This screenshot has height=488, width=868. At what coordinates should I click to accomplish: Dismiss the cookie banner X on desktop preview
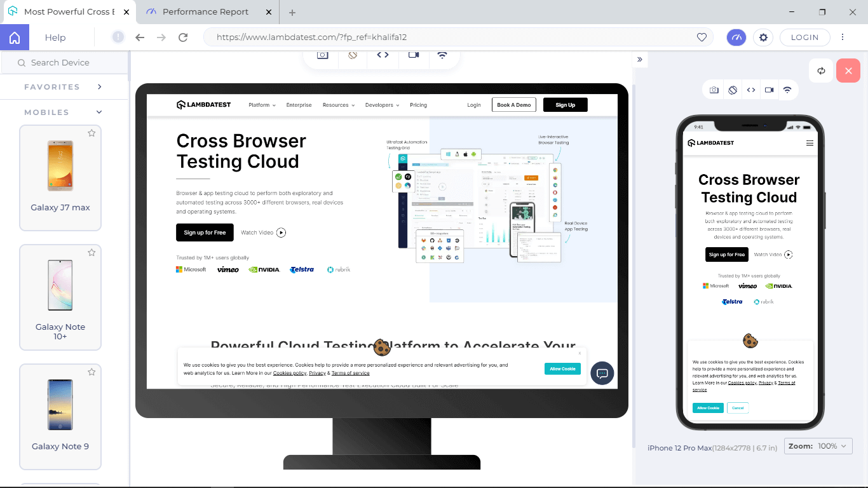click(580, 353)
